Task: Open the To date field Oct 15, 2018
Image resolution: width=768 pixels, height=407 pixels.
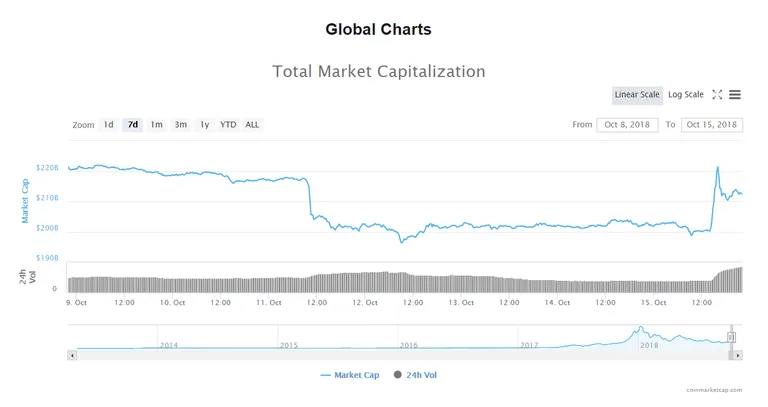Action: point(712,125)
